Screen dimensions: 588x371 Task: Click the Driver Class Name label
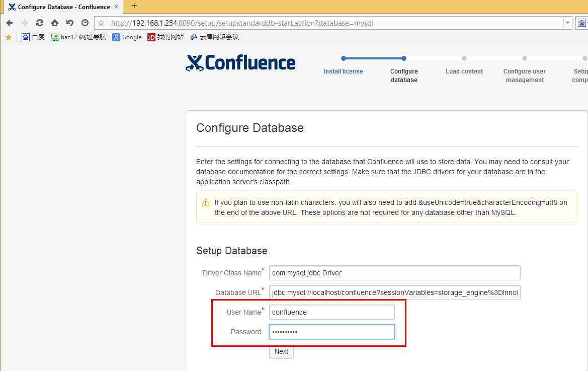pos(232,273)
